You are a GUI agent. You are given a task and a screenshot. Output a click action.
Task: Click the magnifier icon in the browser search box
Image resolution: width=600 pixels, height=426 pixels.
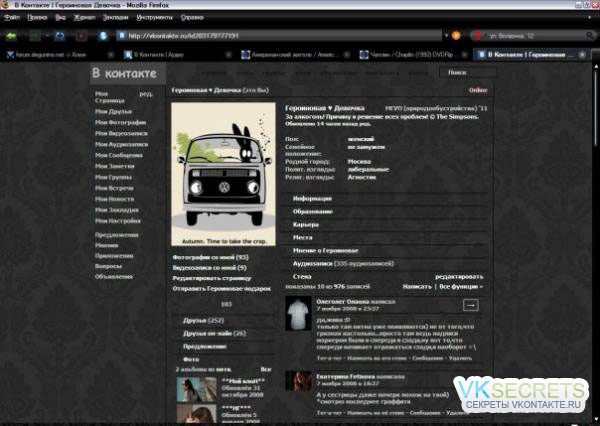click(590, 36)
